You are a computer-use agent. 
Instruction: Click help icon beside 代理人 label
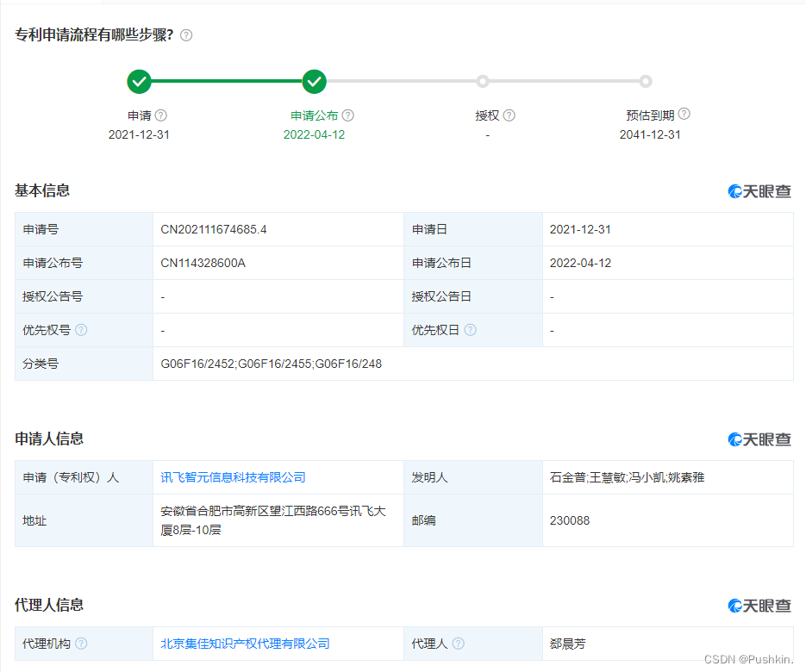point(459,644)
